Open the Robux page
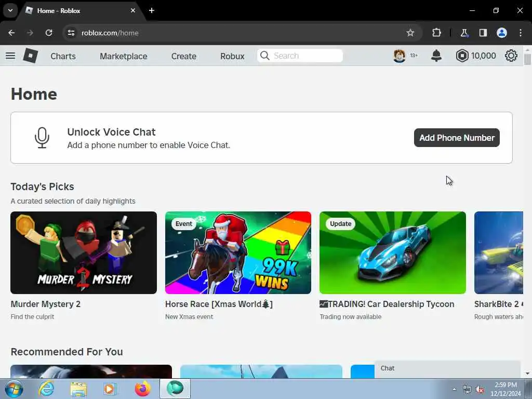The height and width of the screenshot is (399, 532). (232, 56)
